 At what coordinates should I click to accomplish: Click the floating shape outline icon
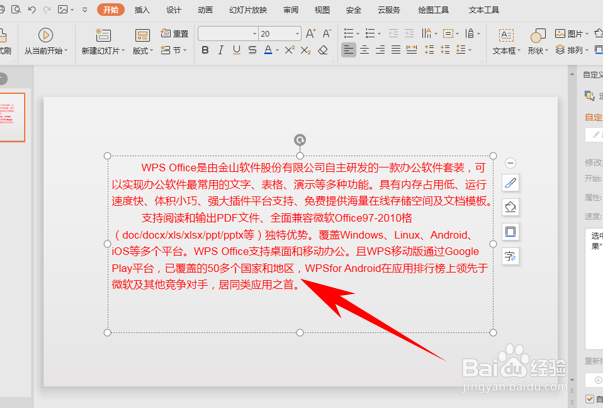click(x=510, y=232)
